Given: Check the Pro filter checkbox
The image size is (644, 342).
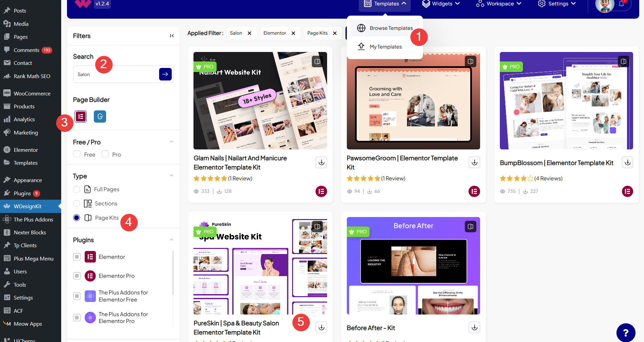Looking at the screenshot, I should (x=105, y=154).
